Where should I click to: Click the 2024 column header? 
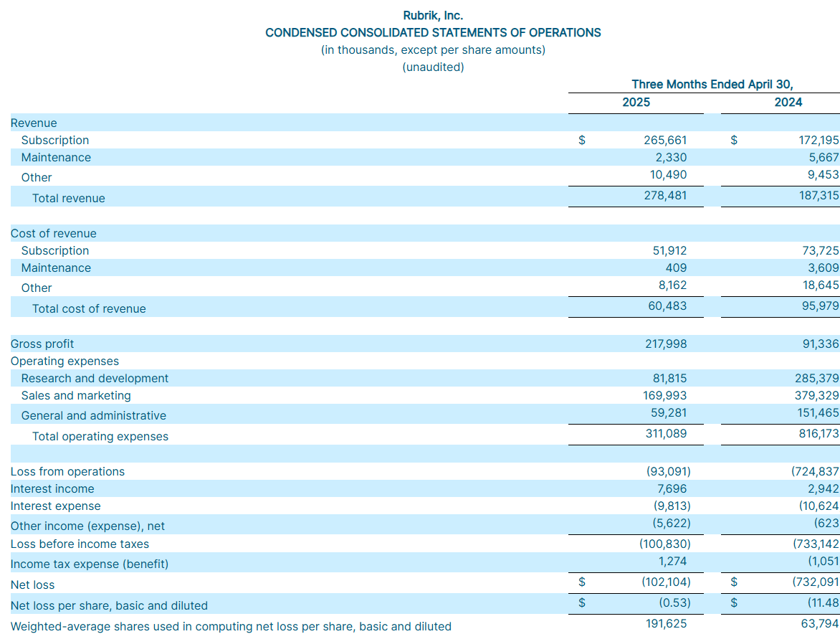tap(788, 103)
